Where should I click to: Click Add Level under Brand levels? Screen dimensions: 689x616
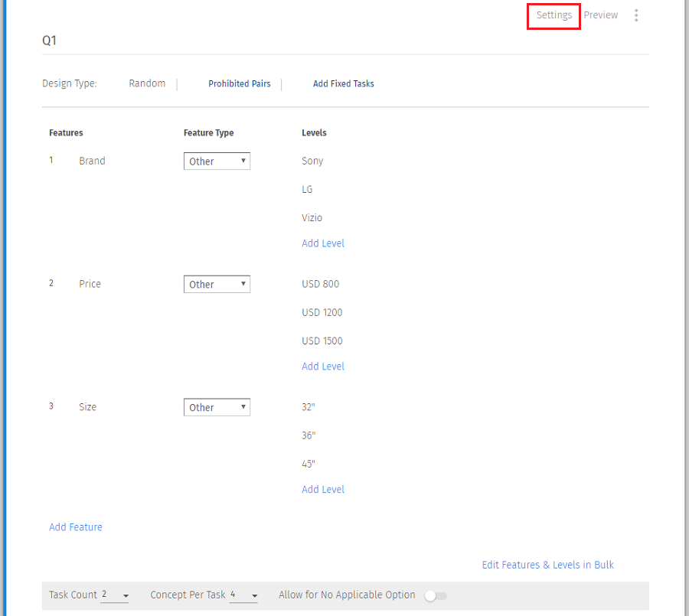pyautogui.click(x=323, y=243)
